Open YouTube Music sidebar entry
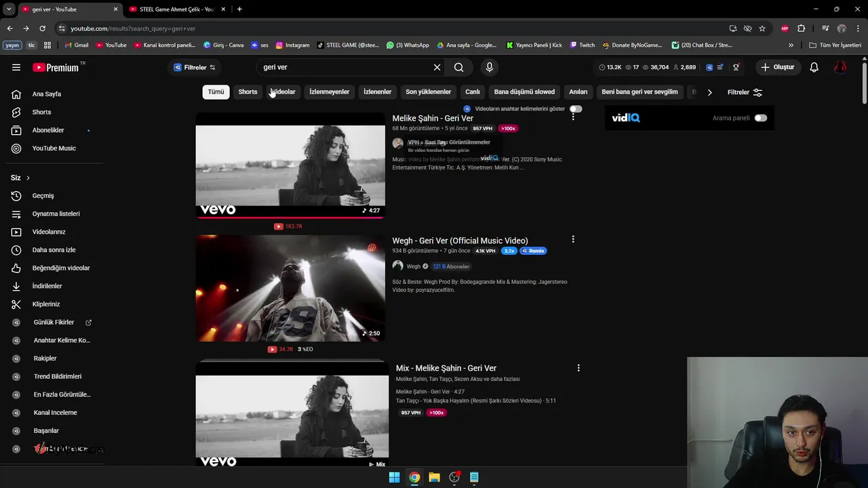 [54, 148]
